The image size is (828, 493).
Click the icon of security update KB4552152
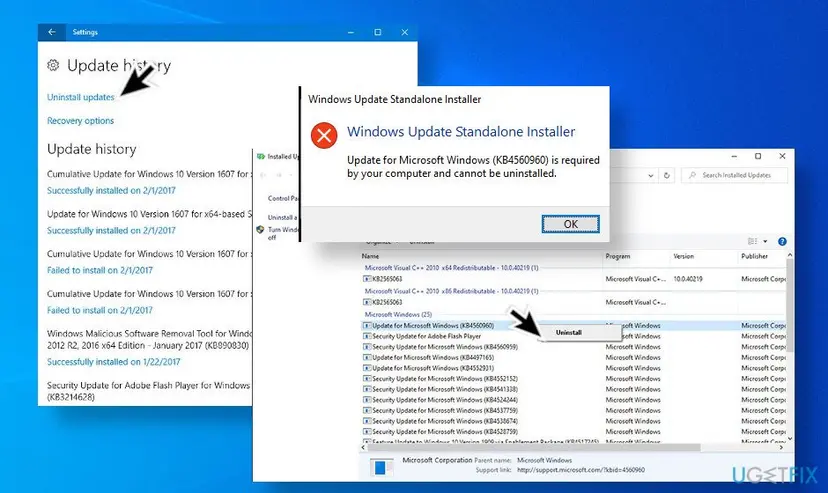coord(367,378)
